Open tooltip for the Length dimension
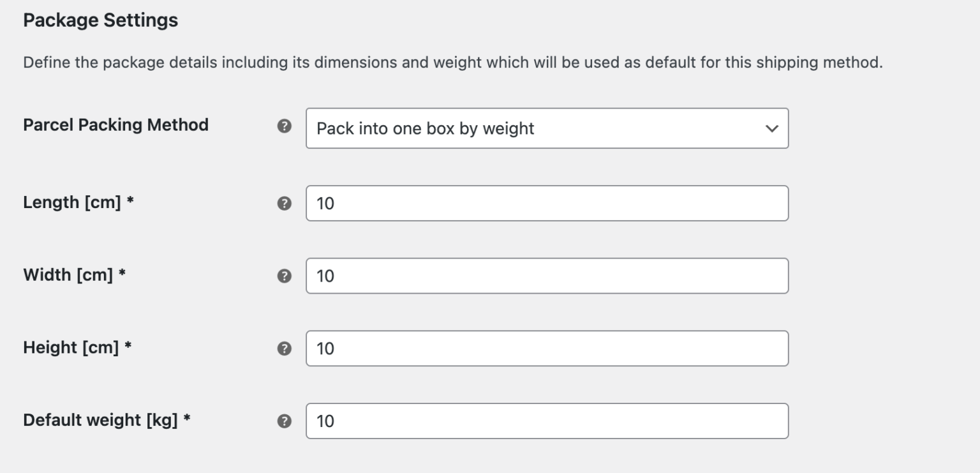Screen dimensions: 980x473 coord(285,202)
